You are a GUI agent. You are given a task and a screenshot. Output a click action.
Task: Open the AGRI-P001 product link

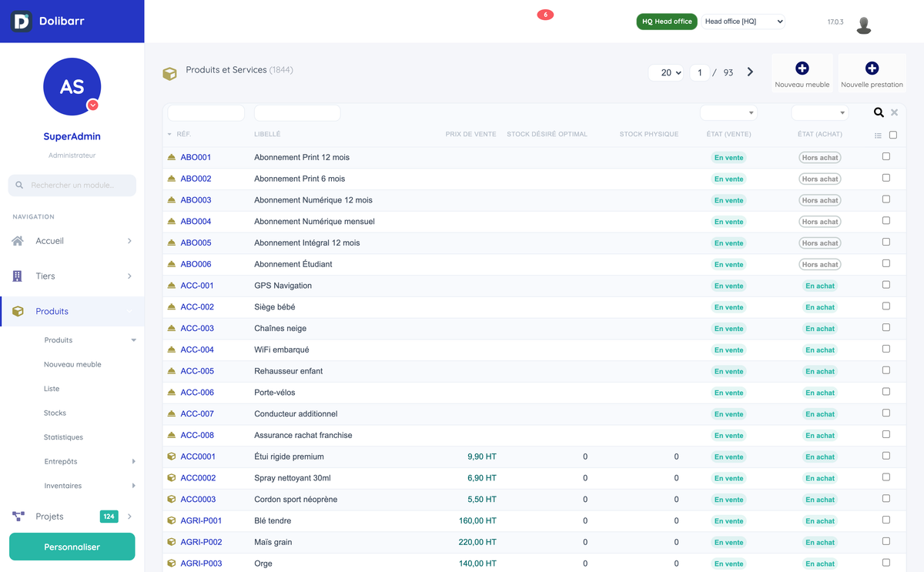201,520
